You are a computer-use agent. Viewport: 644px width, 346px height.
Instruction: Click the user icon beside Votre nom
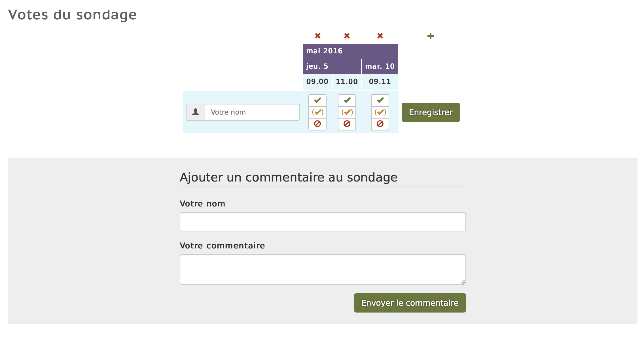(196, 112)
